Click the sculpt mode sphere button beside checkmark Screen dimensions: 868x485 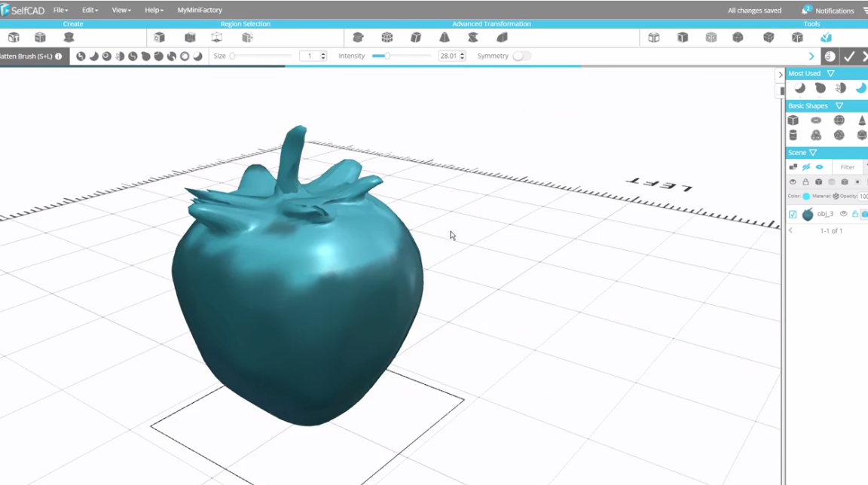[830, 56]
